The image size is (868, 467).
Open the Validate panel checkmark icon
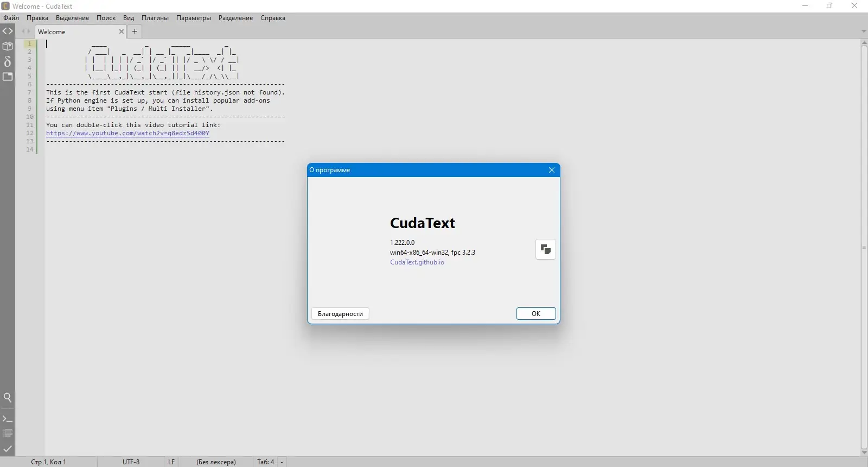point(8,449)
